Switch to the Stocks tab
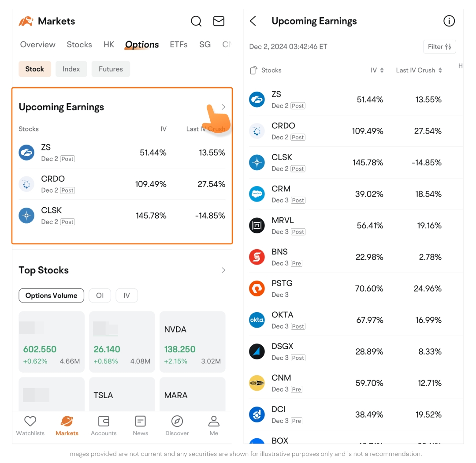 pos(79,45)
